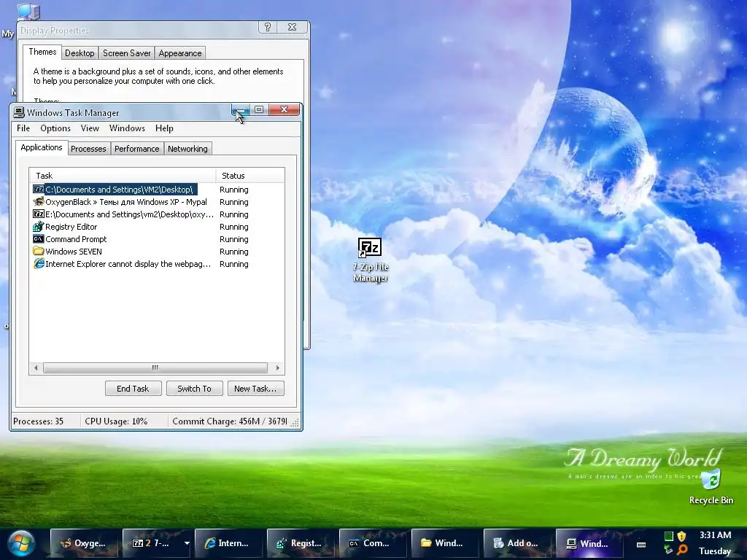Open the File menu in Task Manager
Screen dimensions: 747x560
23,128
